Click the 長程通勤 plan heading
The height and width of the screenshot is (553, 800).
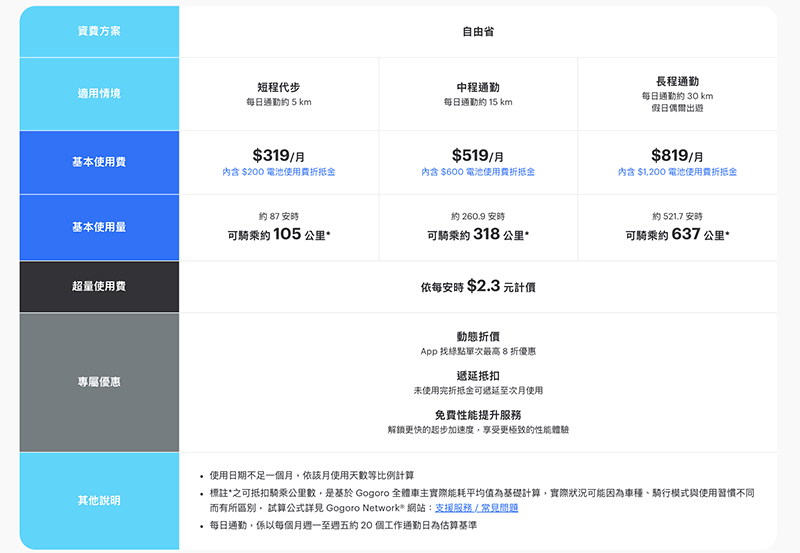click(677, 81)
